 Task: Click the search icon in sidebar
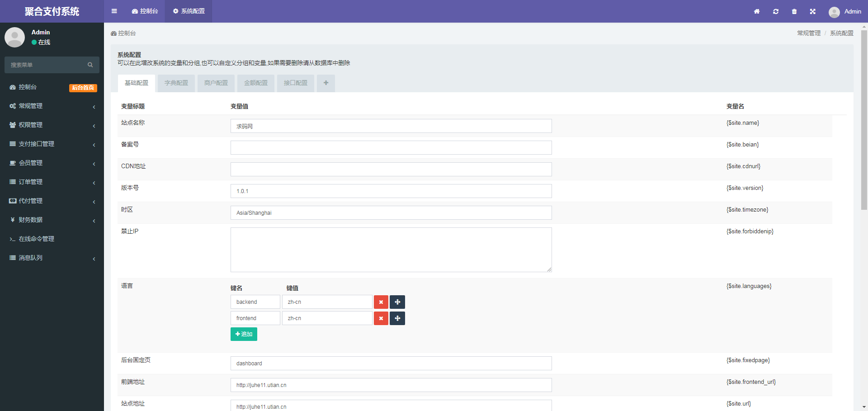point(90,65)
